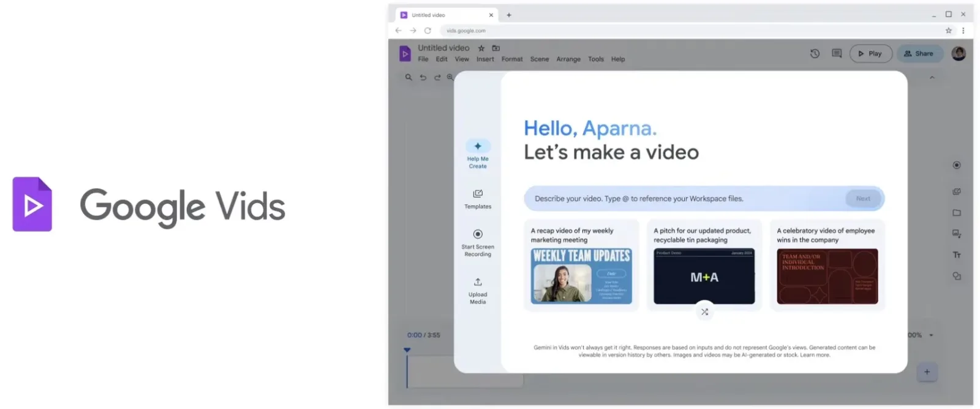Screen dimensions: 980x409
Task: Click the 0:00 / 3:55 timecode
Action: [x=423, y=335]
